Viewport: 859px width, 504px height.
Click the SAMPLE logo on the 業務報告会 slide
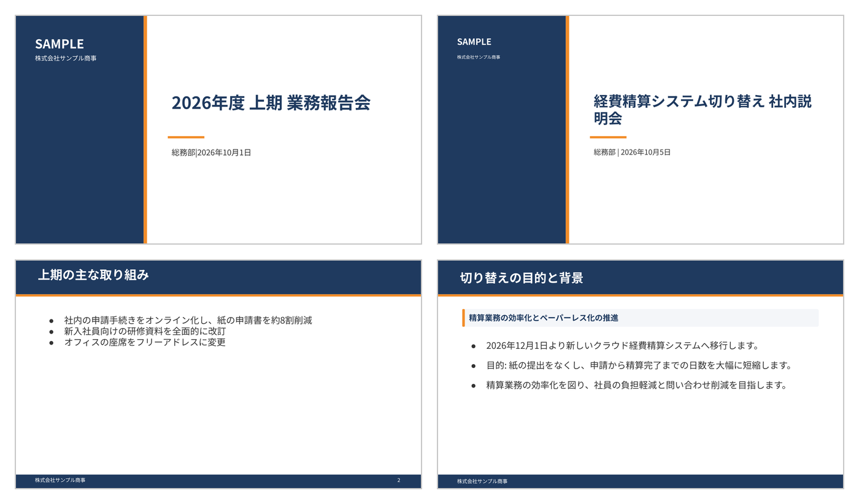point(60,44)
